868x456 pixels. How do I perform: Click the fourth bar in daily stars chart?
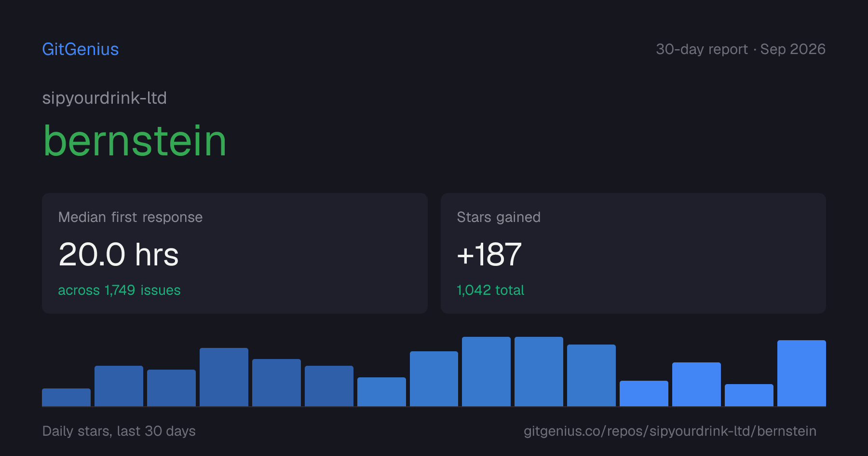pyautogui.click(x=224, y=377)
